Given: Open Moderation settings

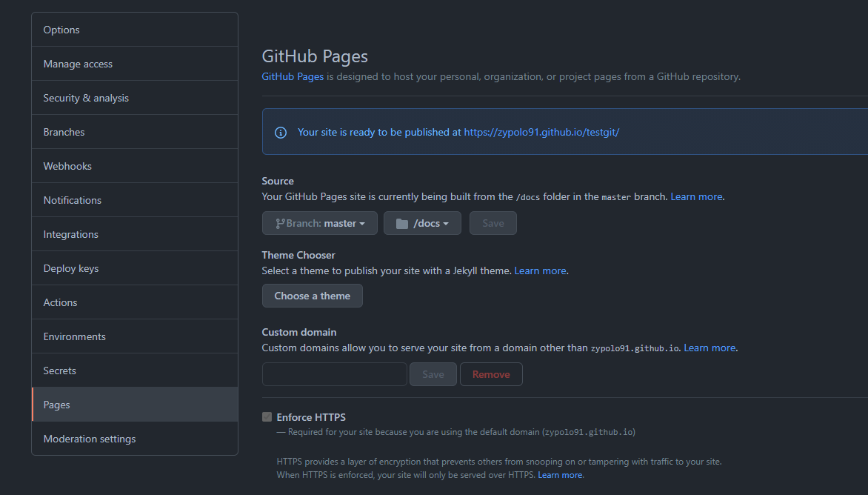Looking at the screenshot, I should 135,439.
